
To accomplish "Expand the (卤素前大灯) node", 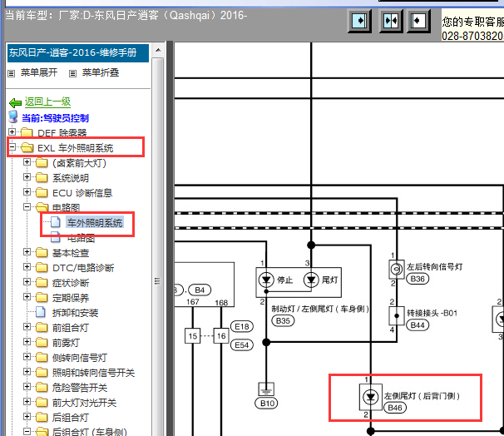I will coord(27,162).
